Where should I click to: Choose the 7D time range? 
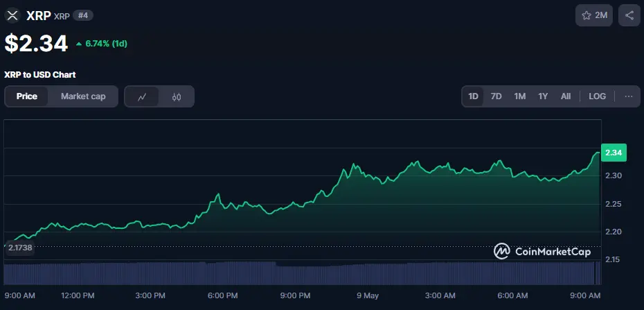(496, 96)
